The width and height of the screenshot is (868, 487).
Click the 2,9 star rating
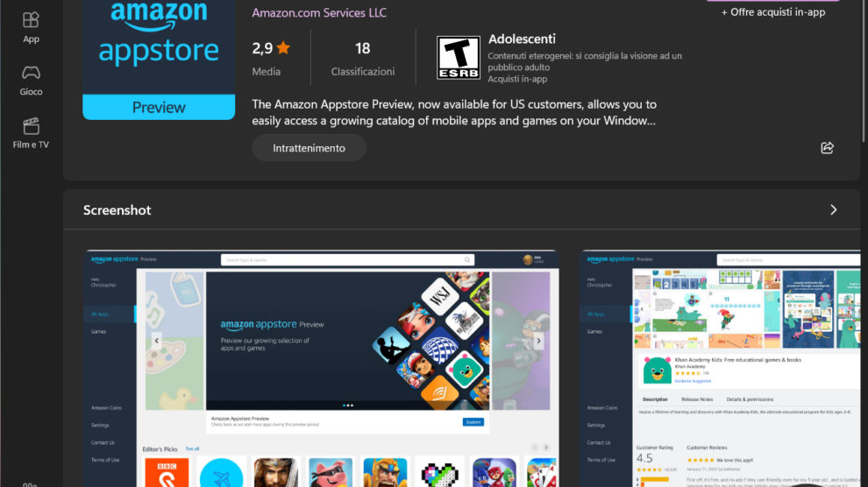click(271, 48)
